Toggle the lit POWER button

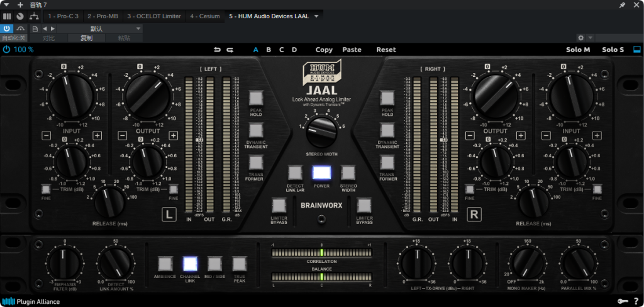(x=321, y=172)
